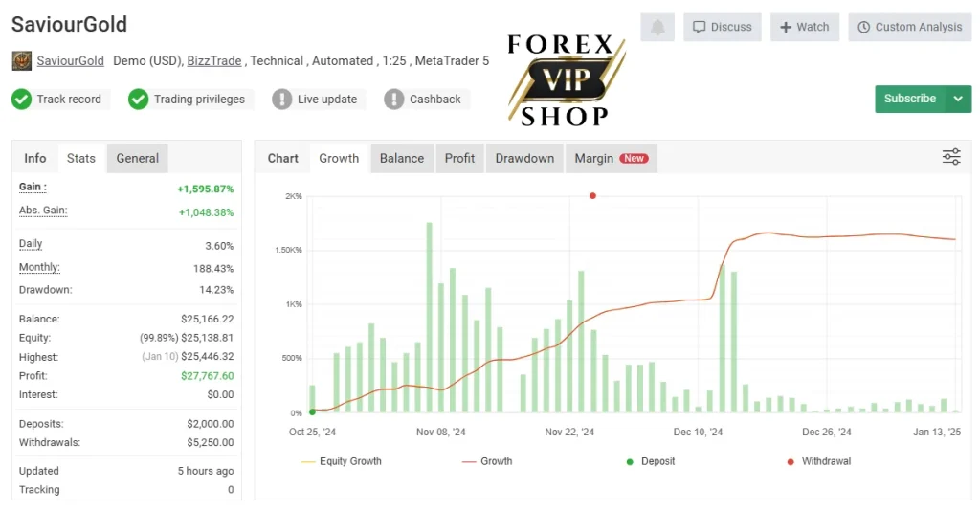
Task: Select the Chart tab
Action: pos(283,158)
